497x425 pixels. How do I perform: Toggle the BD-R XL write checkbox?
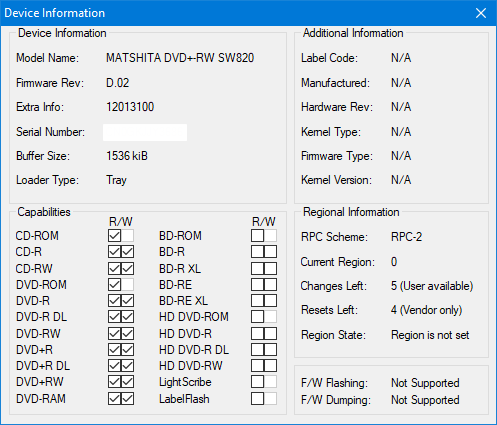(x=271, y=268)
